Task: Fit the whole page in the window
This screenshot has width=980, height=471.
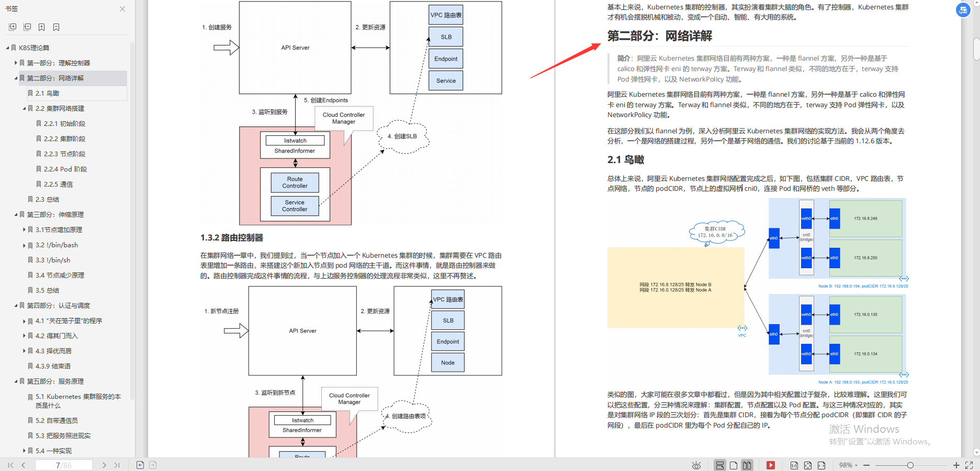Action: 808,465
